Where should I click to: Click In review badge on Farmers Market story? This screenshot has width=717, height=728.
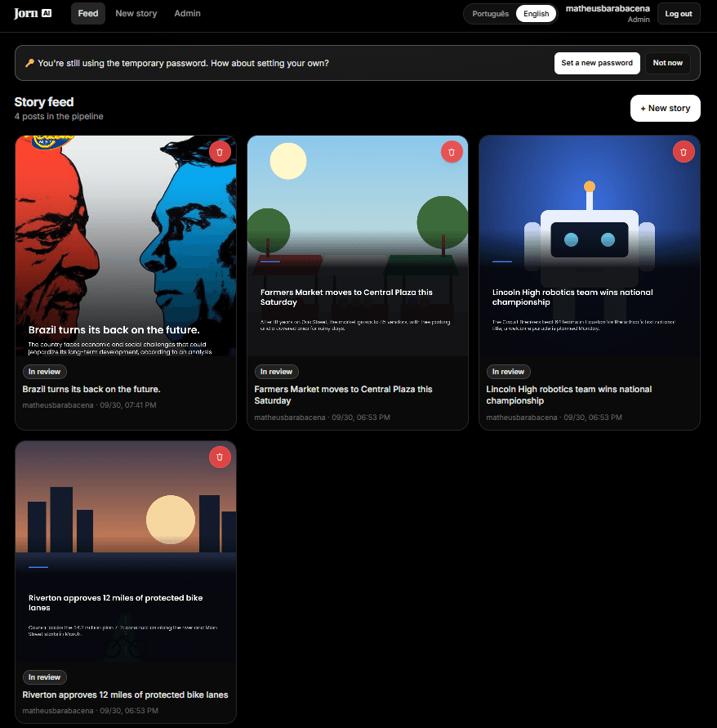tap(277, 372)
